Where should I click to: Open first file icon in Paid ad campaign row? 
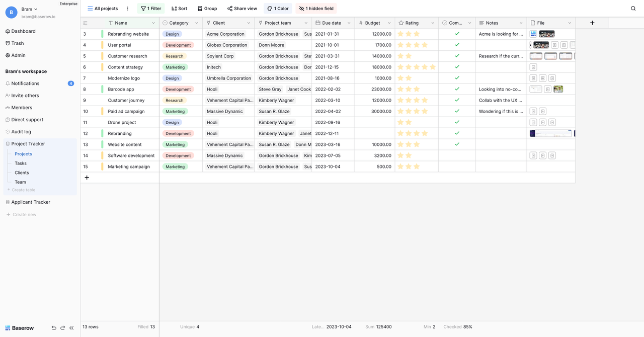pos(533,111)
